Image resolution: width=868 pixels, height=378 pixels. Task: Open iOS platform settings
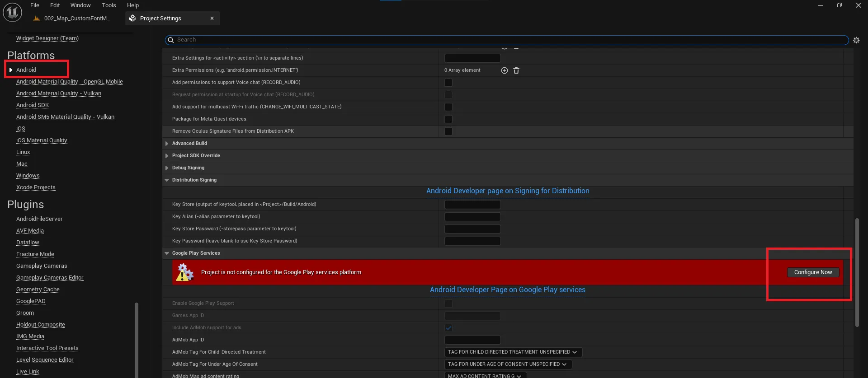tap(21, 129)
